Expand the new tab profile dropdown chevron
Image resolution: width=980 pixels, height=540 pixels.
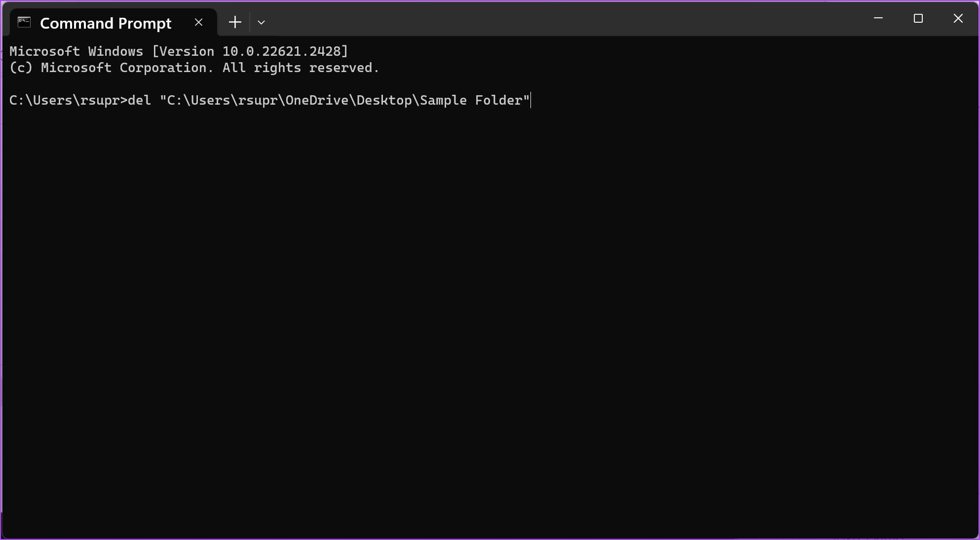(262, 22)
